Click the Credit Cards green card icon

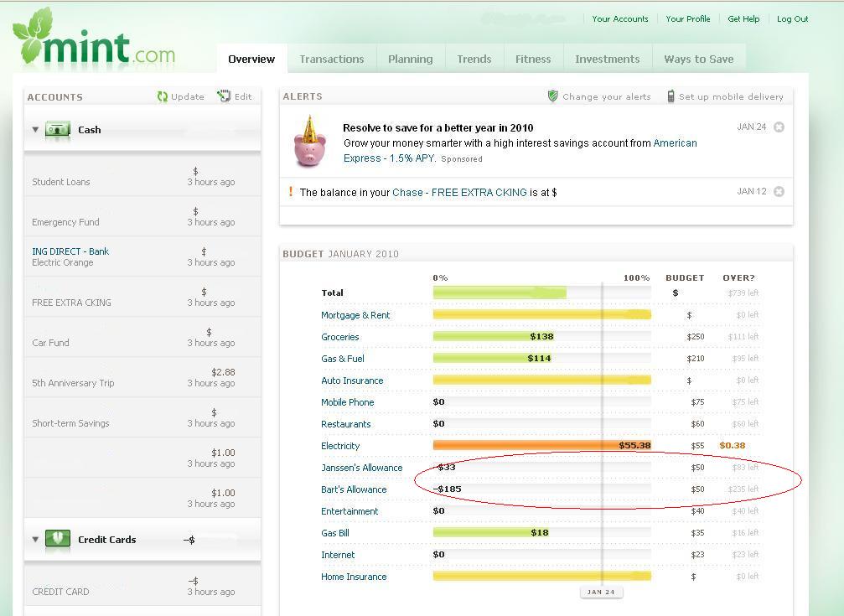[58, 539]
